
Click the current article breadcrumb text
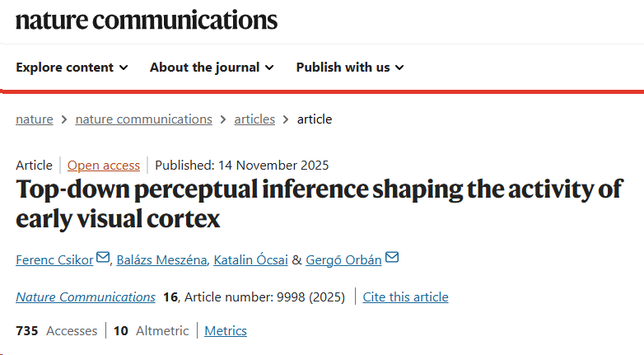tap(315, 119)
